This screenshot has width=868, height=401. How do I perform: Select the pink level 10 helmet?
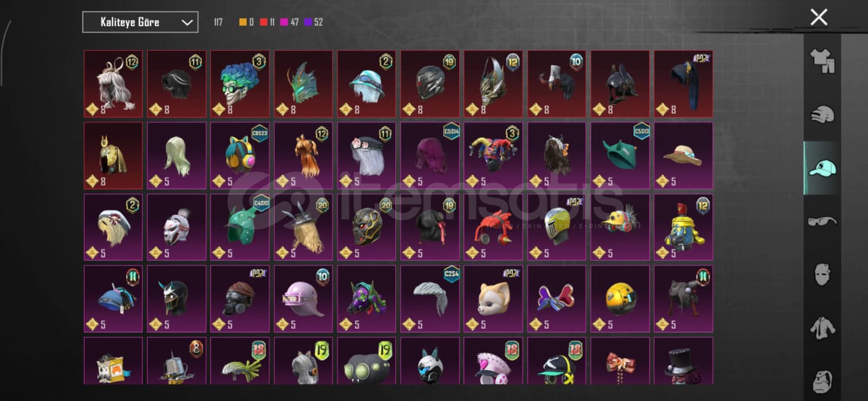pyautogui.click(x=303, y=298)
